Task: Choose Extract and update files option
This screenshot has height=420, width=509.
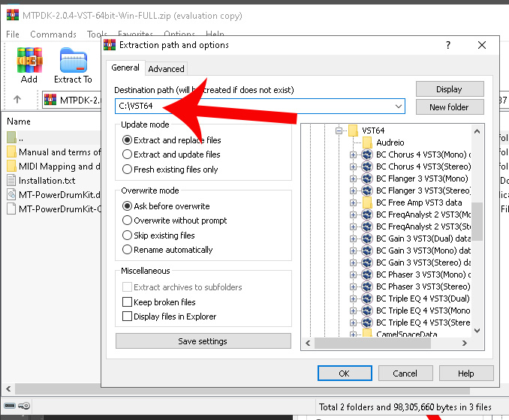Action: tap(128, 154)
